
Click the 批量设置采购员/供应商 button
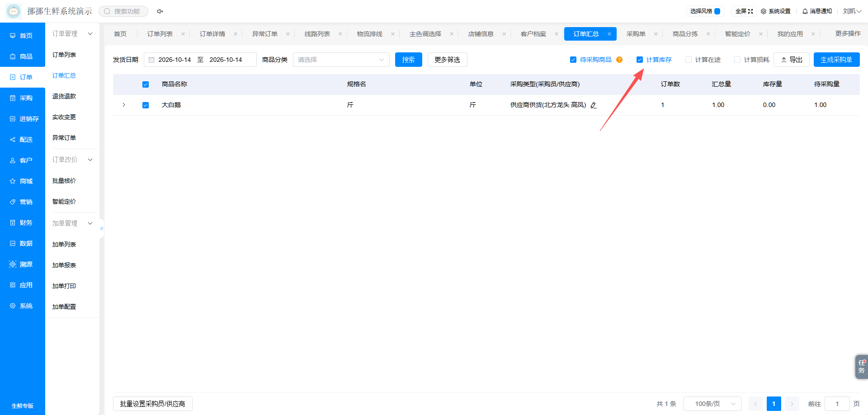[x=153, y=404]
